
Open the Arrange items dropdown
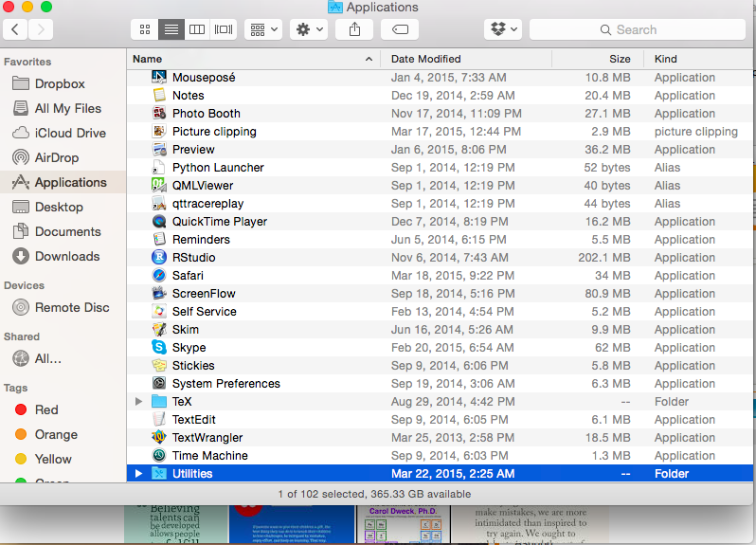[263, 30]
